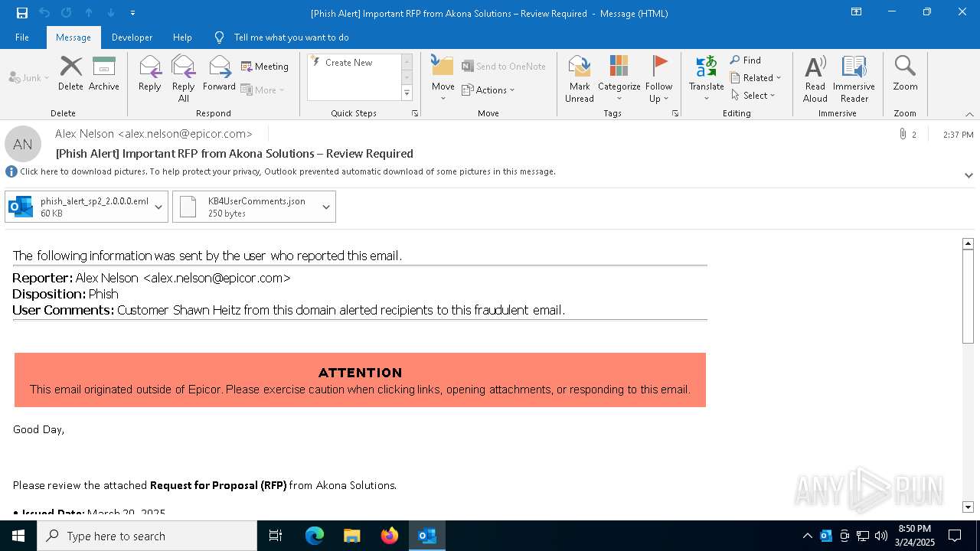The image size is (980, 551).
Task: Open the Related dropdown
Action: click(756, 78)
